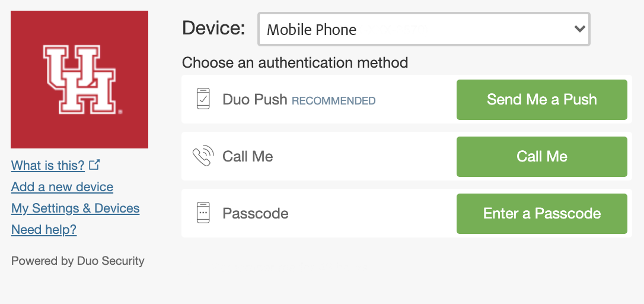The image size is (644, 304).
Task: Click the chevron arrow on the Device selector
Action: 579,29
